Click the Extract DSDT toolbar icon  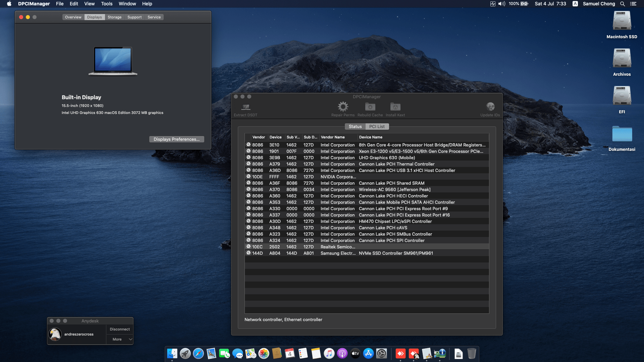click(246, 107)
